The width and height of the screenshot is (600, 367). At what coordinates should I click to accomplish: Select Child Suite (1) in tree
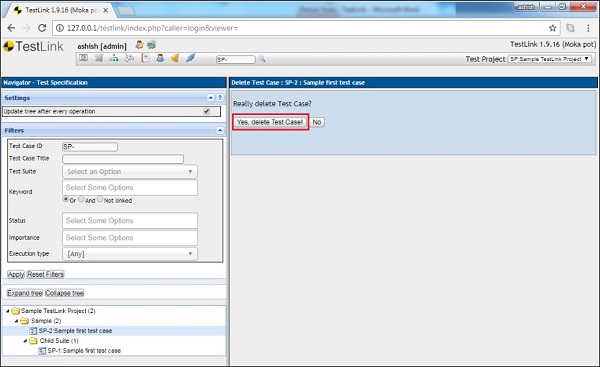tap(59, 341)
